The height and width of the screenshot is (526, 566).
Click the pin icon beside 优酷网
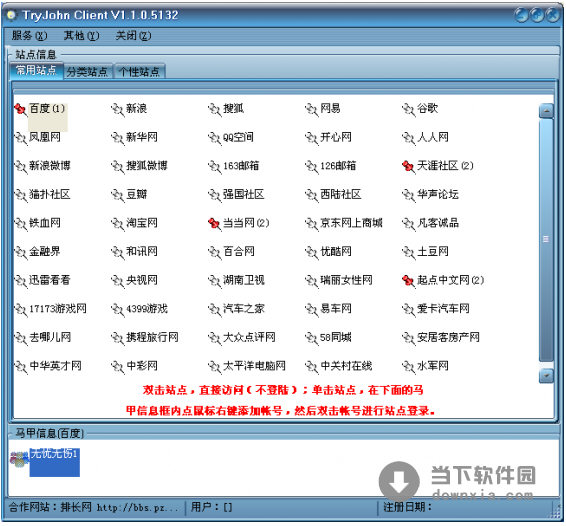click(311, 252)
